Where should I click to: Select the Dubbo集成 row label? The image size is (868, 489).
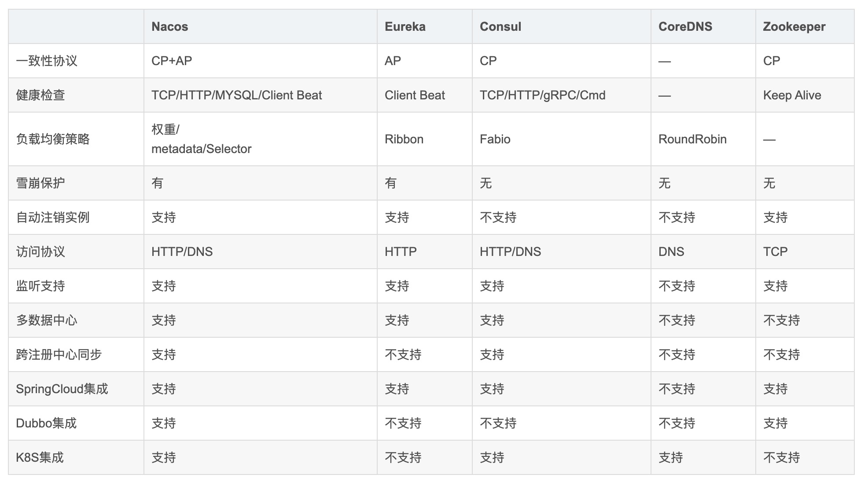(46, 423)
